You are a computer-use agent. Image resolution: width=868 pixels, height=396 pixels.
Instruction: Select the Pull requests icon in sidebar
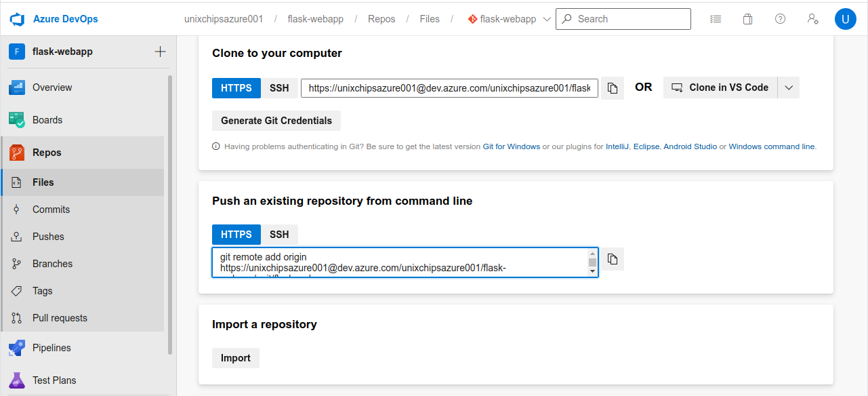click(x=17, y=318)
